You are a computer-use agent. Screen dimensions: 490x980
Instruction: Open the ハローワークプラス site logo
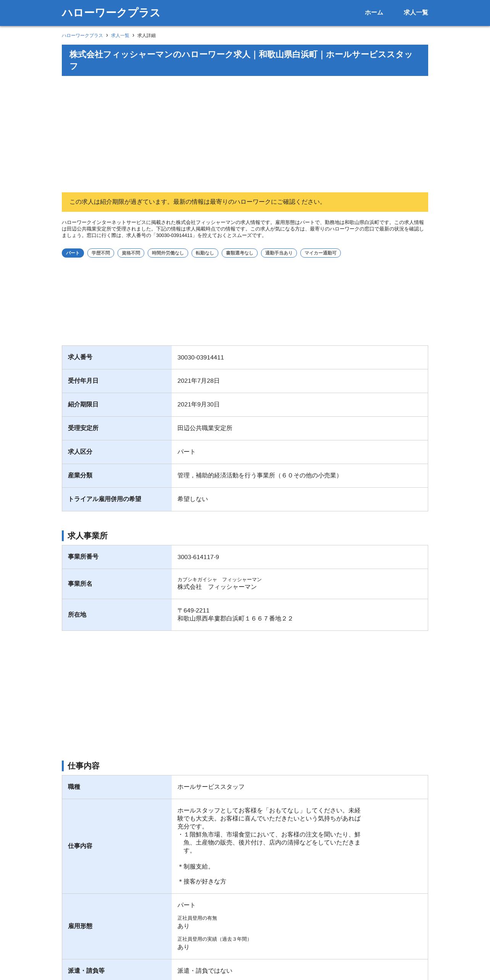point(111,13)
